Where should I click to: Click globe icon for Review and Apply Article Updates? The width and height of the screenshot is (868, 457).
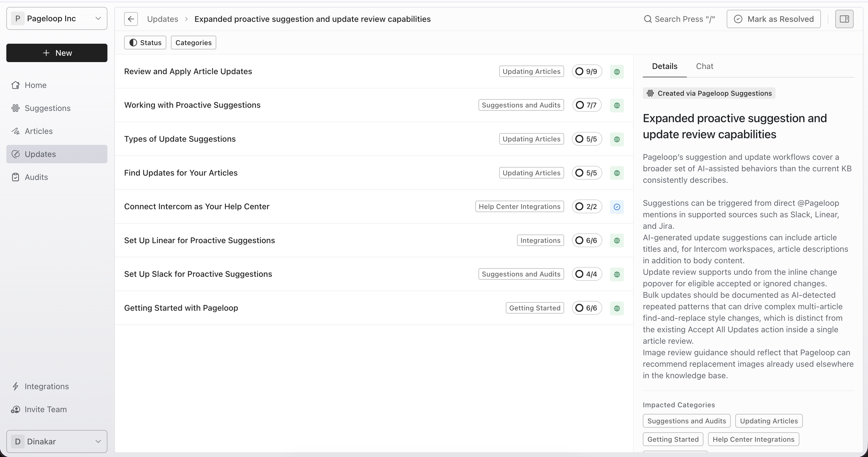click(617, 72)
